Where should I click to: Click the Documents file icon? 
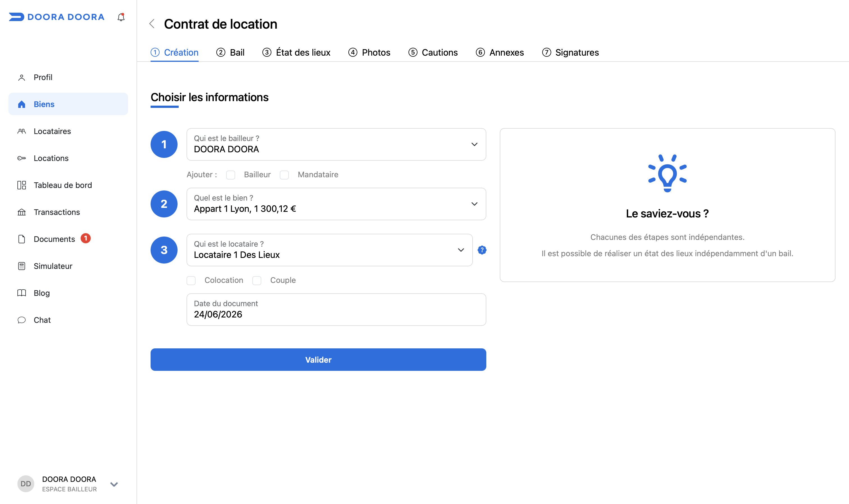point(22,239)
